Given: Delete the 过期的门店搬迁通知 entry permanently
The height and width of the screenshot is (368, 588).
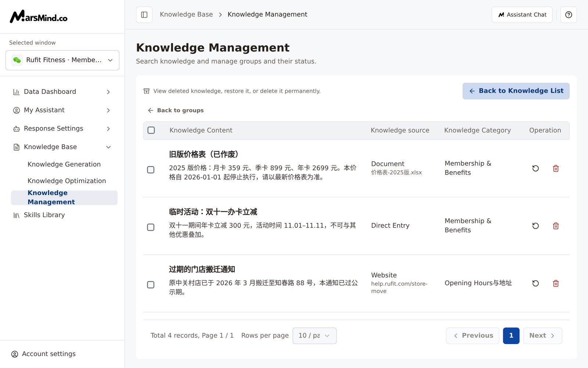Looking at the screenshot, I should pos(556,283).
